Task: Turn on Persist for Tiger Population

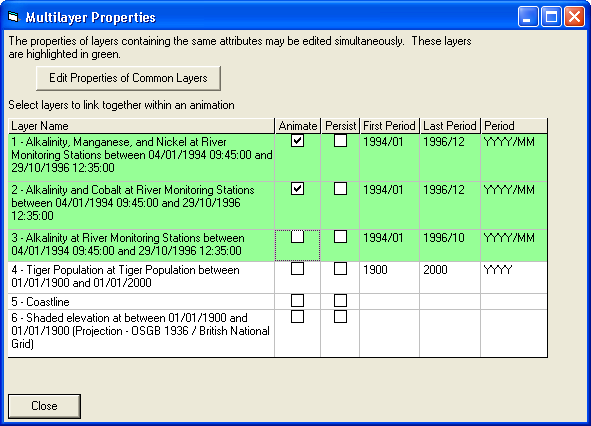Action: [340, 269]
